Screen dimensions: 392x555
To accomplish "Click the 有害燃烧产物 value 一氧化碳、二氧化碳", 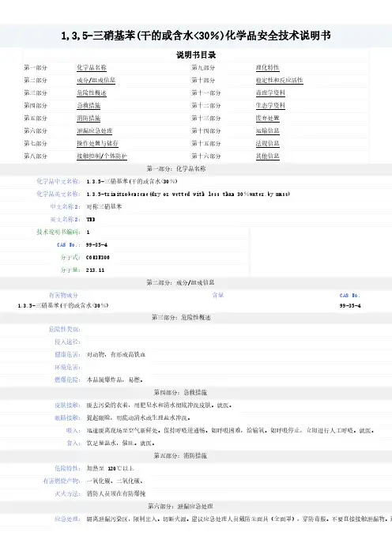I will coord(115,481).
